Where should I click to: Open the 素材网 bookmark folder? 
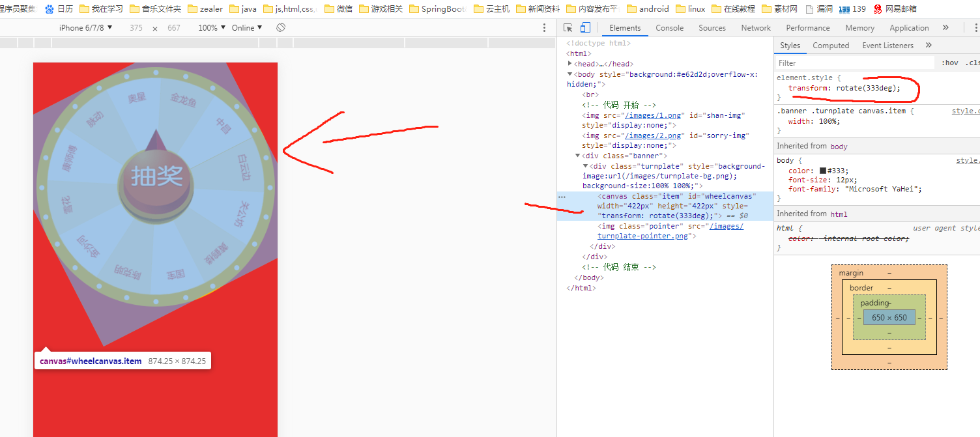[779, 9]
